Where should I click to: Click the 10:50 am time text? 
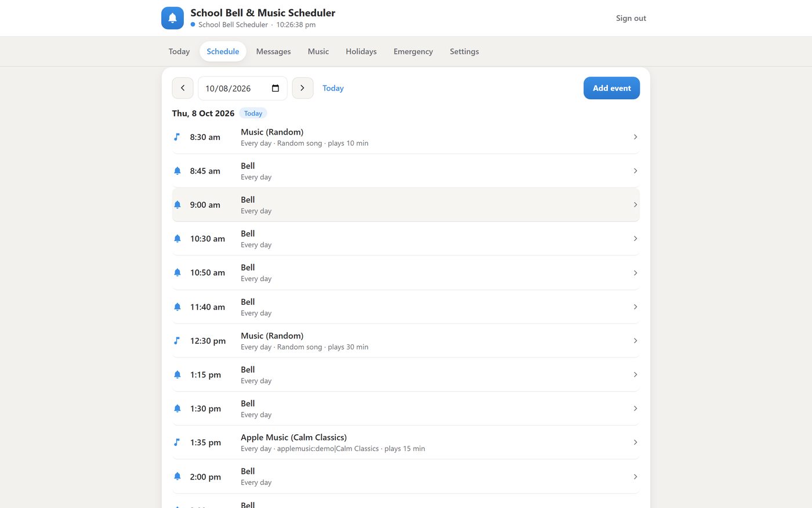(x=208, y=272)
